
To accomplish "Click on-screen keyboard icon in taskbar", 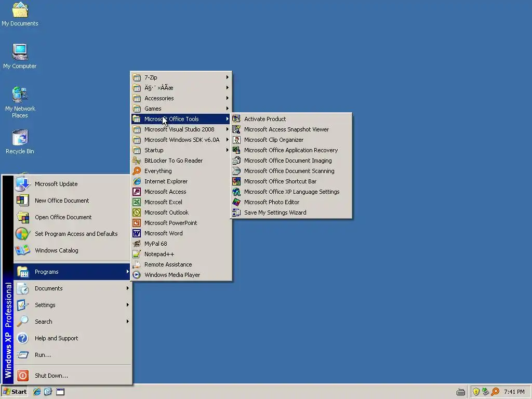I will click(x=461, y=392).
